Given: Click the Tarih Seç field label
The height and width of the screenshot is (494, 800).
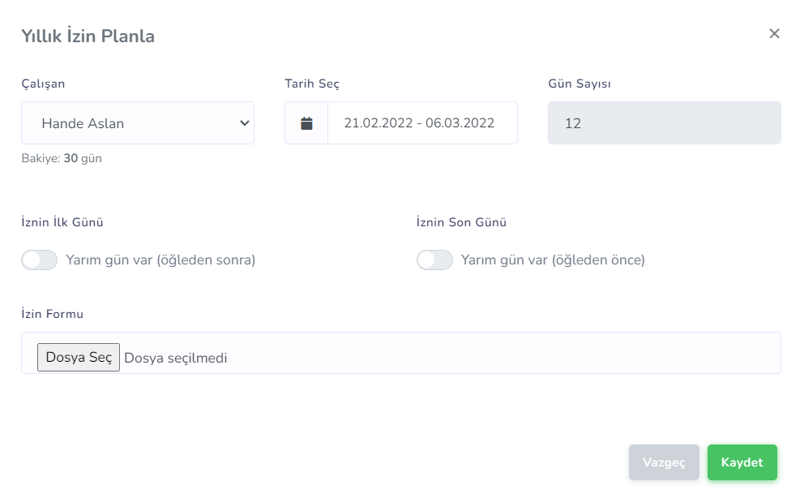Looking at the screenshot, I should click(312, 84).
